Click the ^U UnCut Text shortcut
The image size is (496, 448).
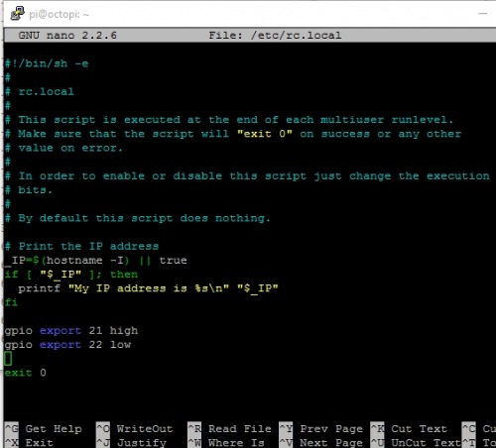tap(416, 443)
